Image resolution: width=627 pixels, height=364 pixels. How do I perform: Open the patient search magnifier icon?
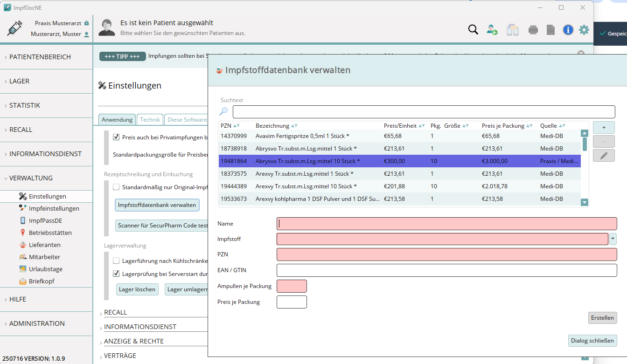coord(473,30)
